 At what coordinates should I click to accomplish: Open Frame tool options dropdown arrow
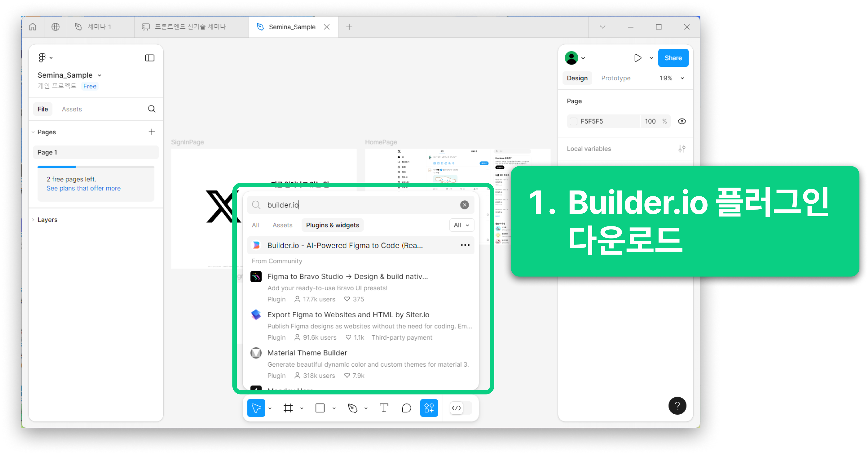point(301,408)
